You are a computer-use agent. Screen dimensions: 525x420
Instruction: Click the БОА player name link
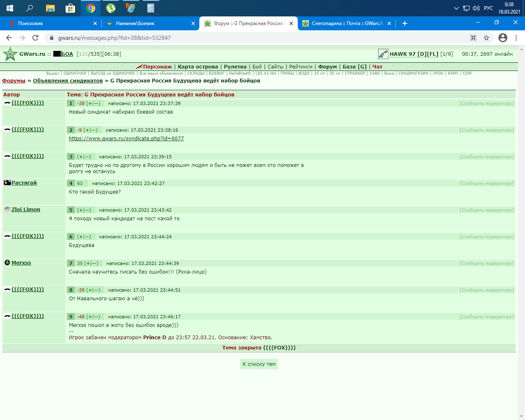coord(67,54)
